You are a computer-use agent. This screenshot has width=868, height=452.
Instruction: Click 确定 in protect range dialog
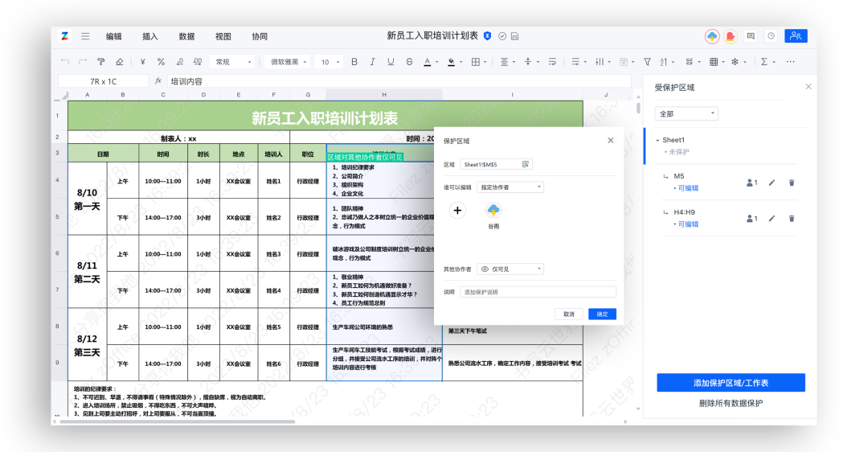pyautogui.click(x=602, y=314)
